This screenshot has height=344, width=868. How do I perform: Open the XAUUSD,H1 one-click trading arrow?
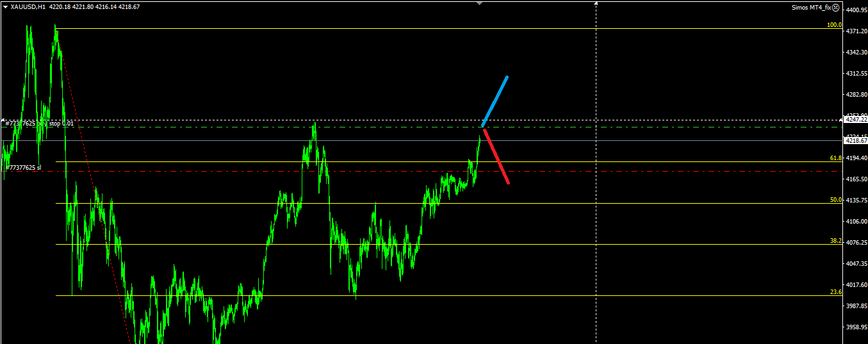click(5, 6)
